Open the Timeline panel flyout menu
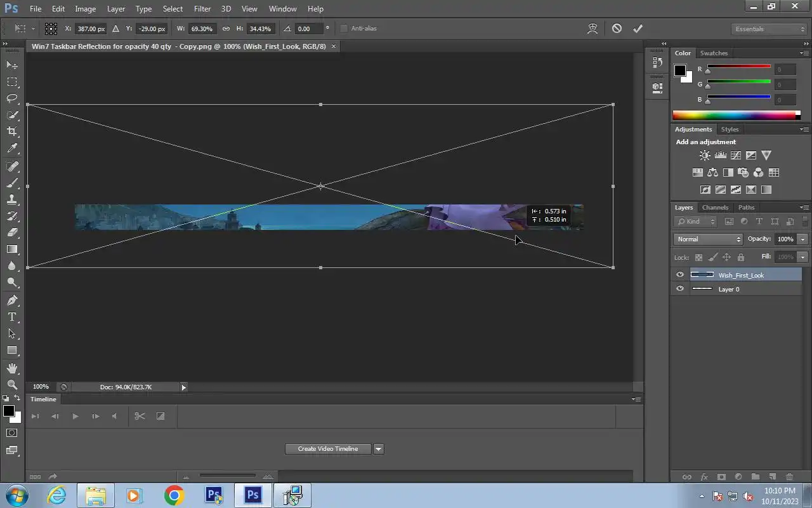This screenshot has width=812, height=508. pyautogui.click(x=636, y=399)
